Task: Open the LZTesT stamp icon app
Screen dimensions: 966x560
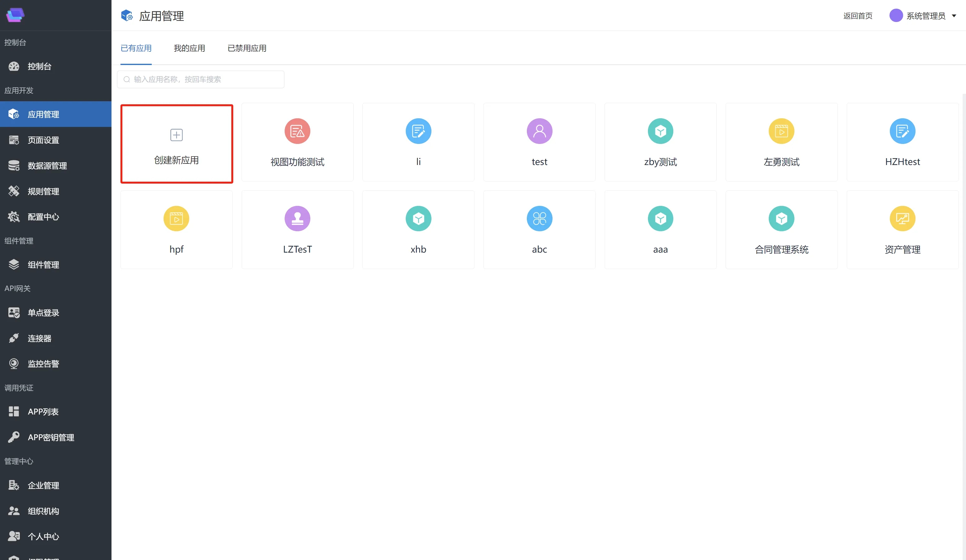Action: click(297, 219)
